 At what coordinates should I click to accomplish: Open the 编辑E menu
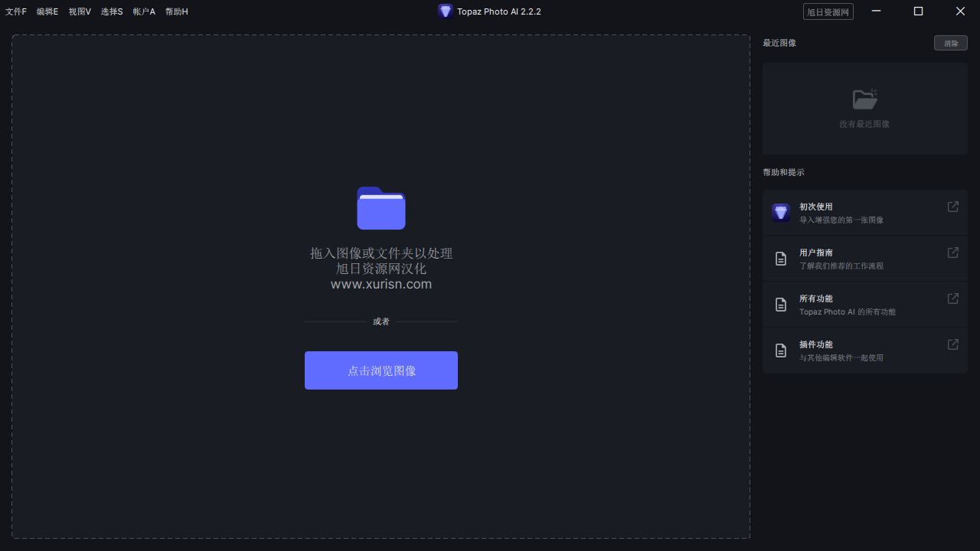[x=47, y=11]
